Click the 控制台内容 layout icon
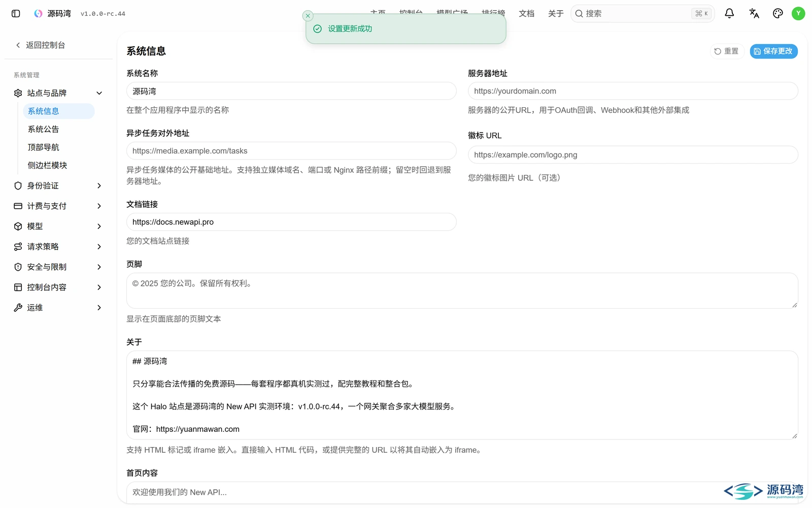This screenshot has height=508, width=812. click(x=18, y=287)
